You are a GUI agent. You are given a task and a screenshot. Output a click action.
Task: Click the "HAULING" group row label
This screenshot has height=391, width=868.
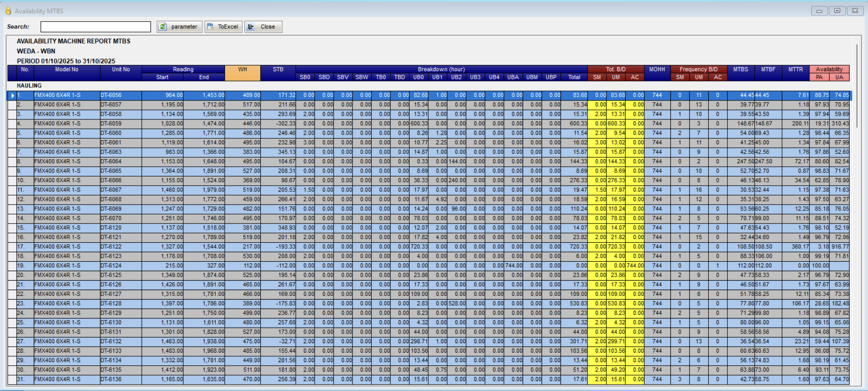click(x=29, y=86)
